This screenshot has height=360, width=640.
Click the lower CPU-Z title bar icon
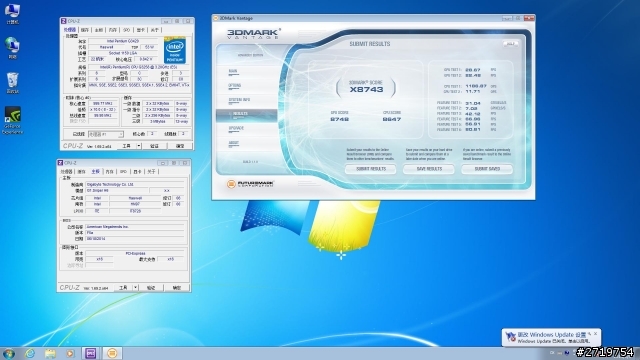coord(60,163)
